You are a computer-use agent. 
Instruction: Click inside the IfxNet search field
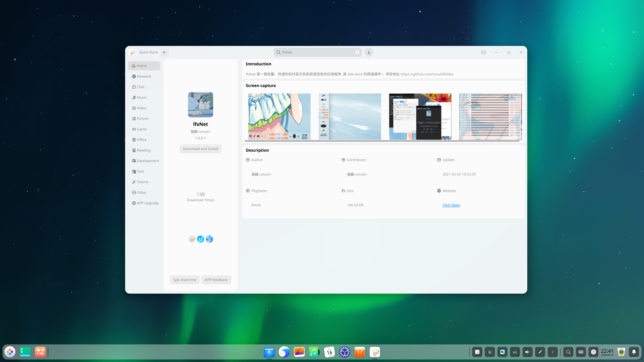[x=317, y=52]
